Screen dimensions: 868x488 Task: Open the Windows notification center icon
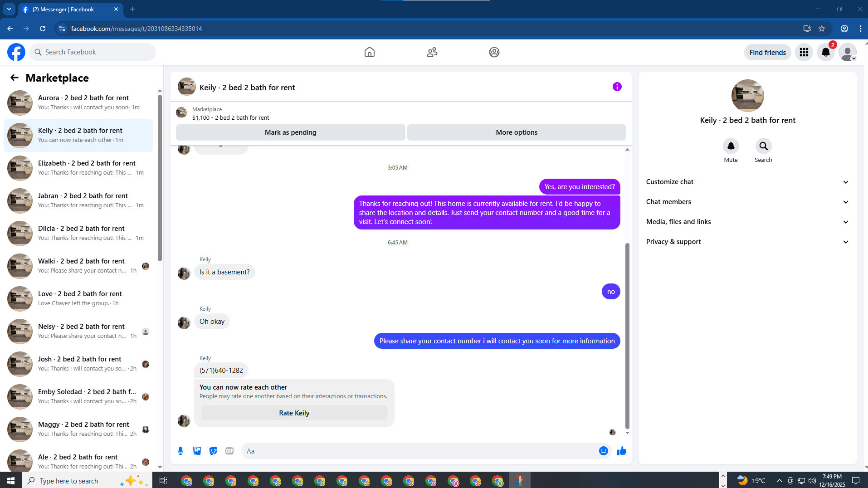coord(856,480)
